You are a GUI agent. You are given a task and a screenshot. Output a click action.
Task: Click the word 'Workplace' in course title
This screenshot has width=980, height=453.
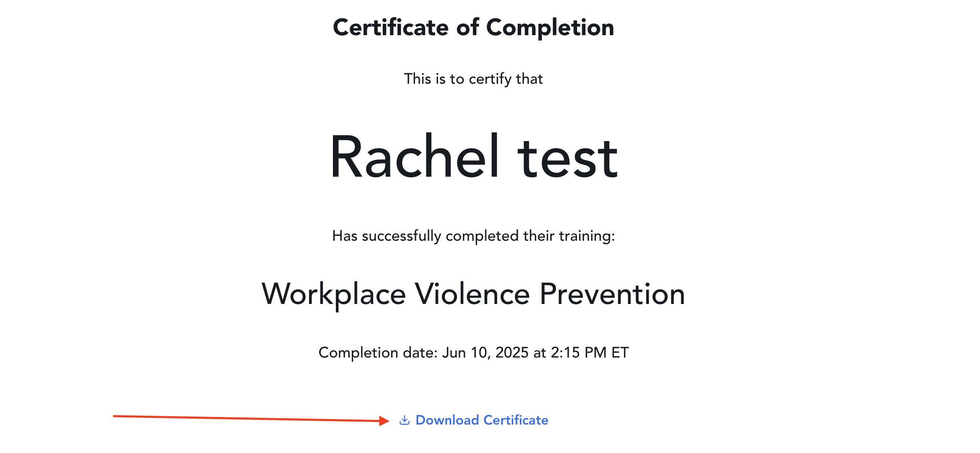[334, 294]
